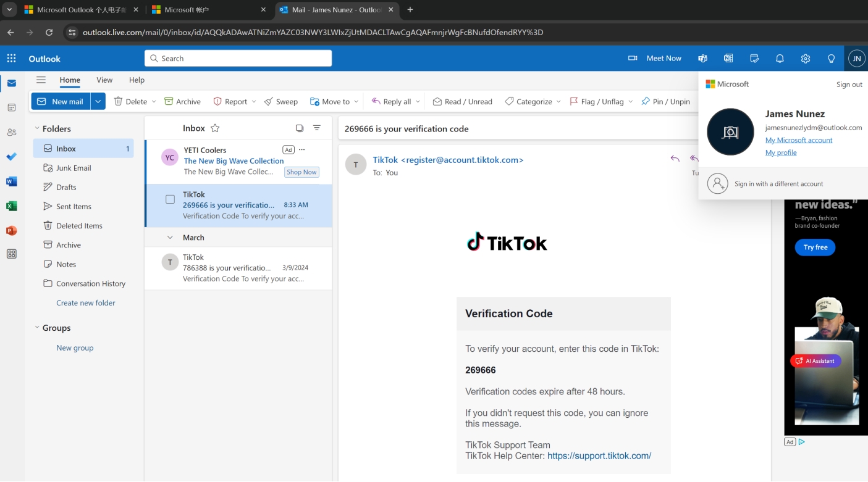Image resolution: width=868 pixels, height=482 pixels.
Task: Click Sign out in account panel
Action: pos(849,85)
